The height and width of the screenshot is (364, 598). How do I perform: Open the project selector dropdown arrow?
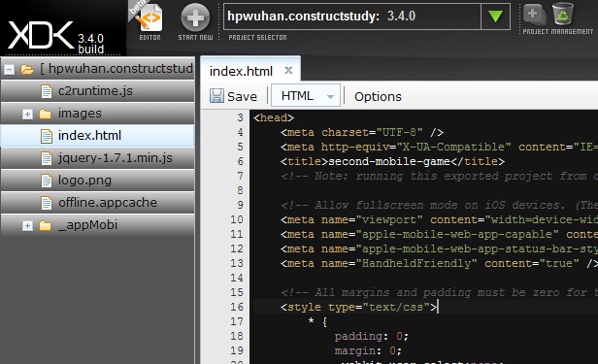click(x=495, y=17)
